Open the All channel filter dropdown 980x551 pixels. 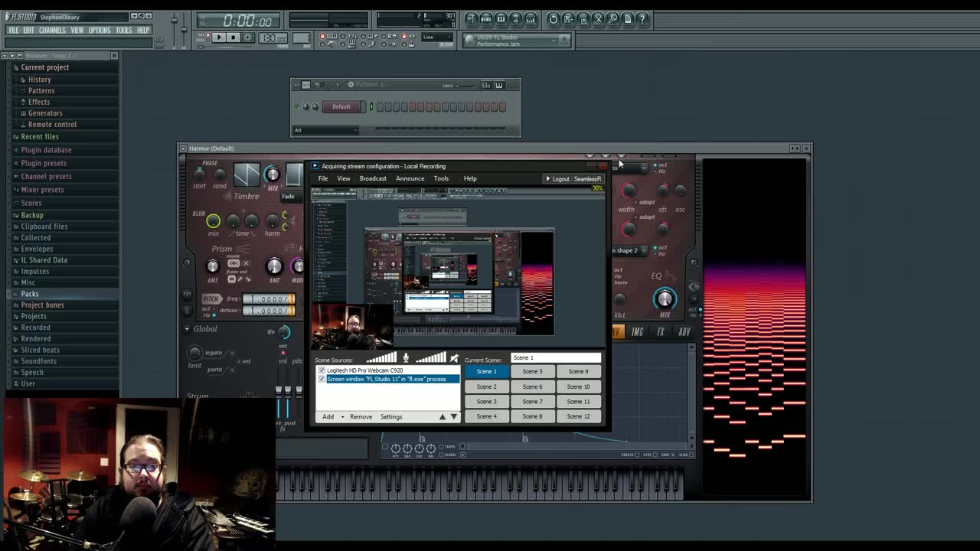point(325,130)
